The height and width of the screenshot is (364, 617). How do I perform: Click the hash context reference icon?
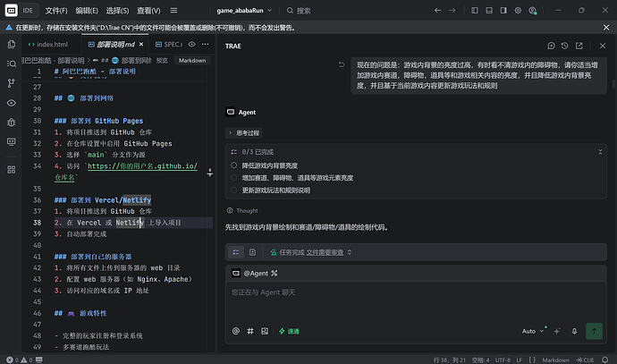pos(249,331)
